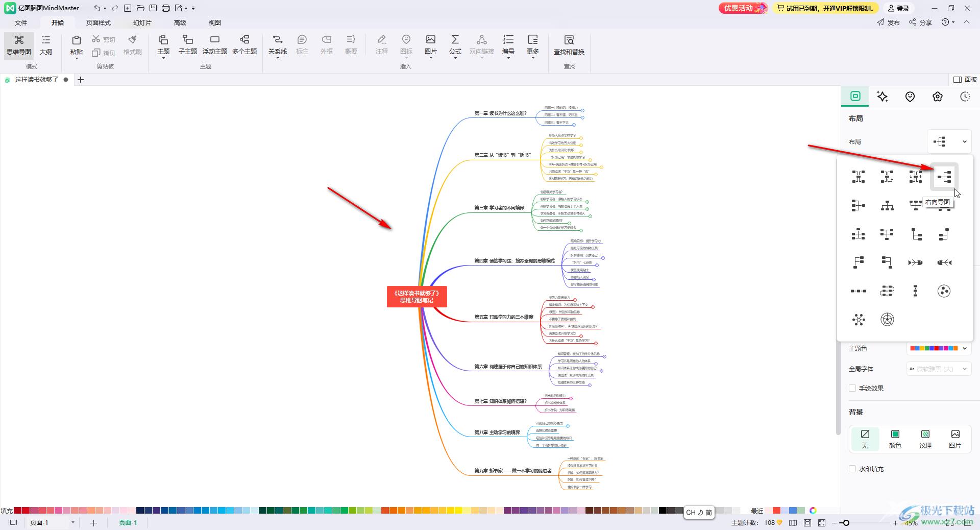Select the Texture (纹理) background option
Viewport: 980px width, 530px height.
925,439
